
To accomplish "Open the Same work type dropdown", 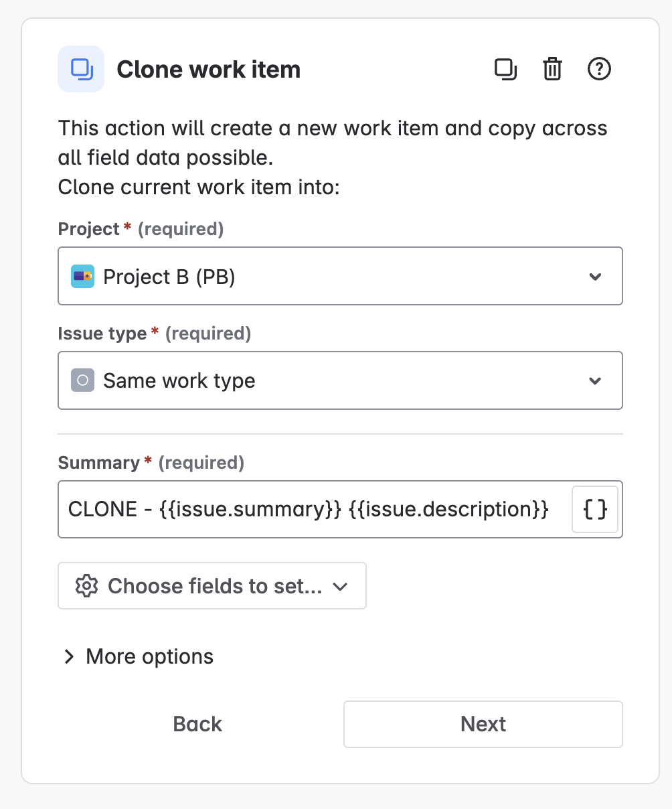I will (340, 380).
